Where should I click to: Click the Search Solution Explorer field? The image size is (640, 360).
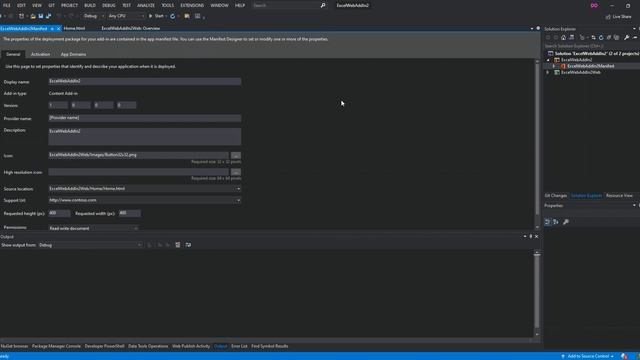[x=591, y=46]
